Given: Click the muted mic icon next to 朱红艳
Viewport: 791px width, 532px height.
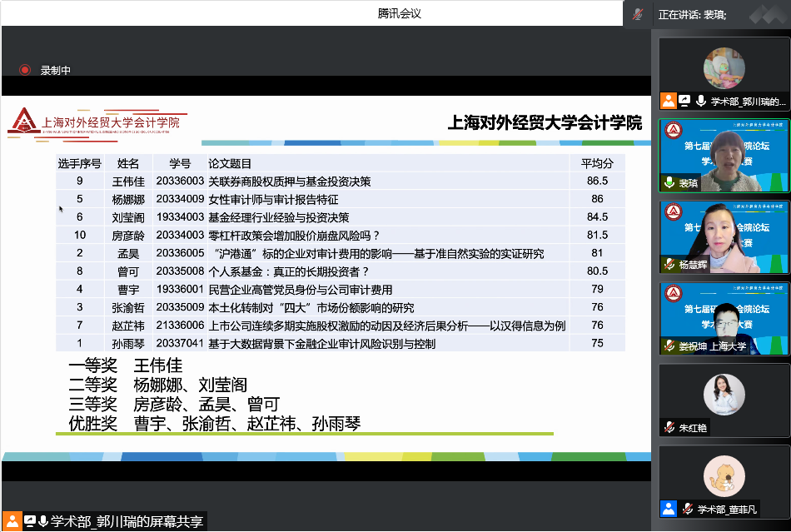Looking at the screenshot, I should (x=669, y=427).
